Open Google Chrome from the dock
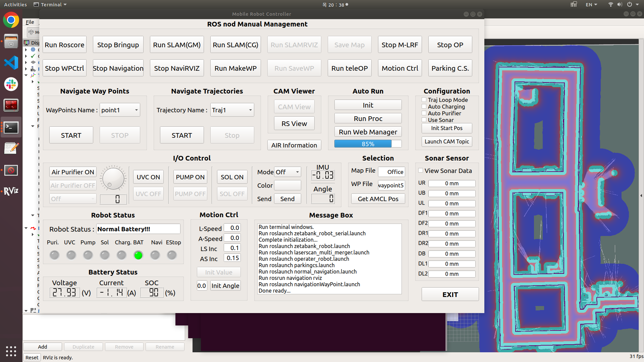The width and height of the screenshot is (644, 362). pyautogui.click(x=11, y=20)
